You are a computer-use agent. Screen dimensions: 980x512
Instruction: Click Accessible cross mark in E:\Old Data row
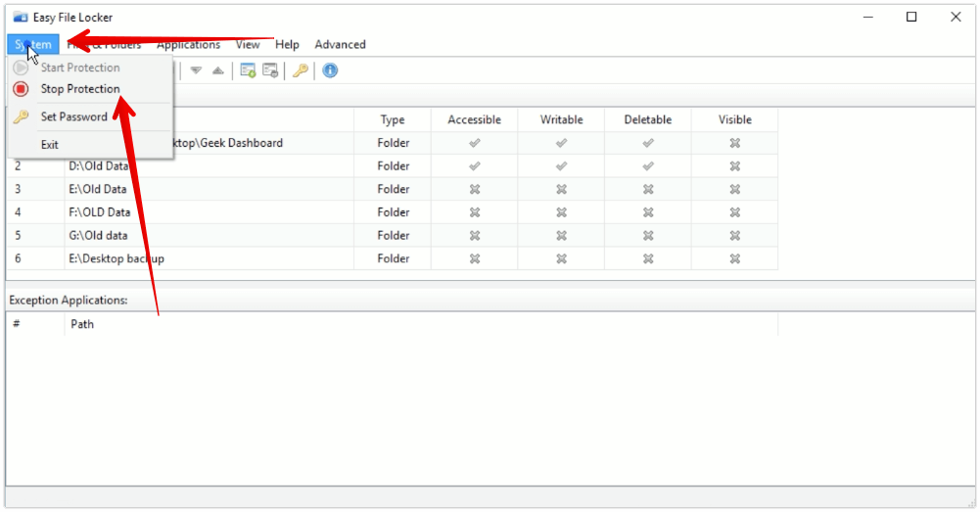[475, 189]
